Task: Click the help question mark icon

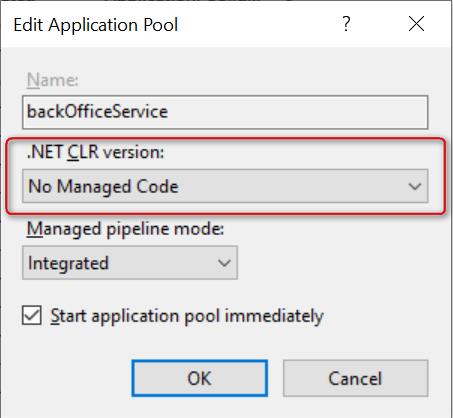Action: [346, 24]
